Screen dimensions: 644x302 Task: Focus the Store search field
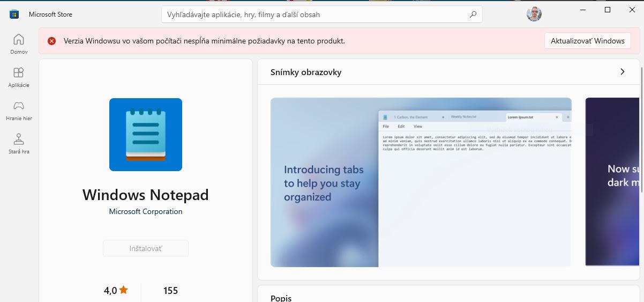pos(322,14)
